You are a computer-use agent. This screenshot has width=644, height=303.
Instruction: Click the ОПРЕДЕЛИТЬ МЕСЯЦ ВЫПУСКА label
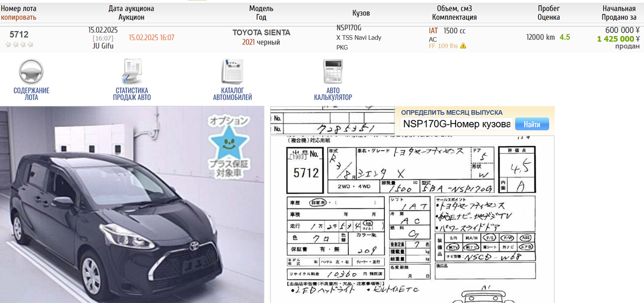452,112
